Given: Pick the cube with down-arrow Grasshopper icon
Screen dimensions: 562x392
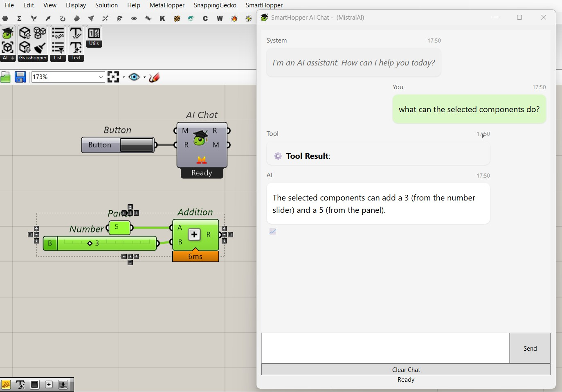Looking at the screenshot, I should point(25,47).
